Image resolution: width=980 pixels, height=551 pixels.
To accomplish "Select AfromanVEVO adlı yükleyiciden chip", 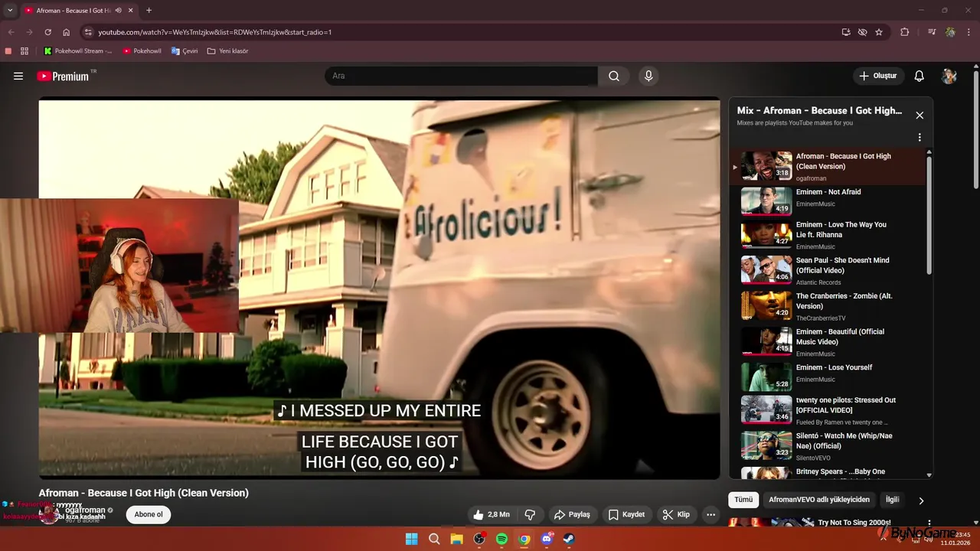I will point(819,500).
